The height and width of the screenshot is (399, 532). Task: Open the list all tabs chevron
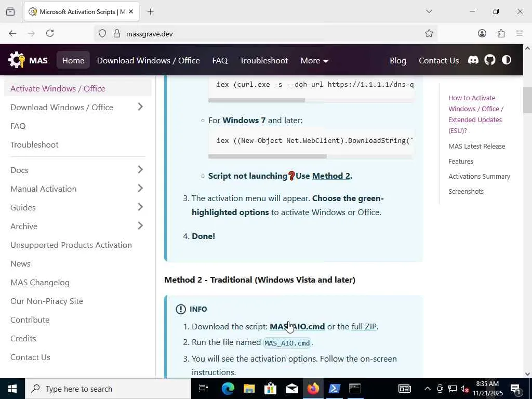pyautogui.click(x=429, y=11)
